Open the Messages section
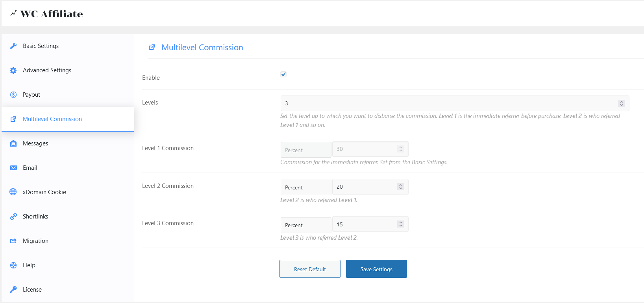 point(68,143)
